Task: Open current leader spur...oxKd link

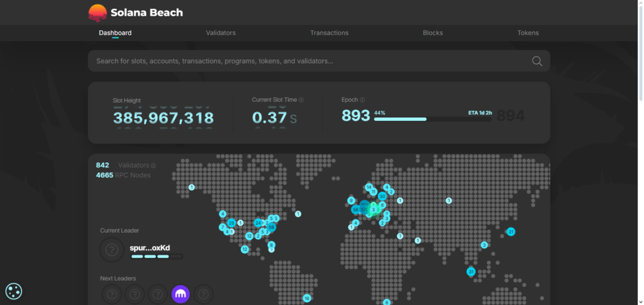Action: (150, 247)
